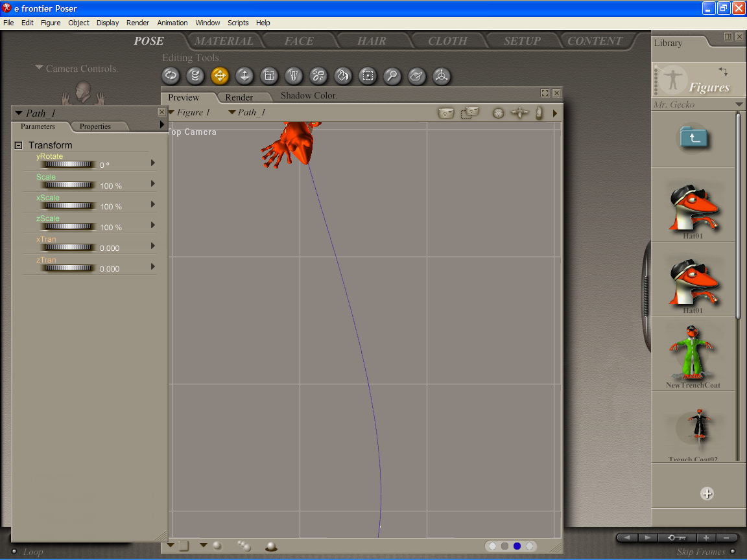The height and width of the screenshot is (560, 747).
Task: Click the xTran parameter dial
Action: pyautogui.click(x=68, y=248)
